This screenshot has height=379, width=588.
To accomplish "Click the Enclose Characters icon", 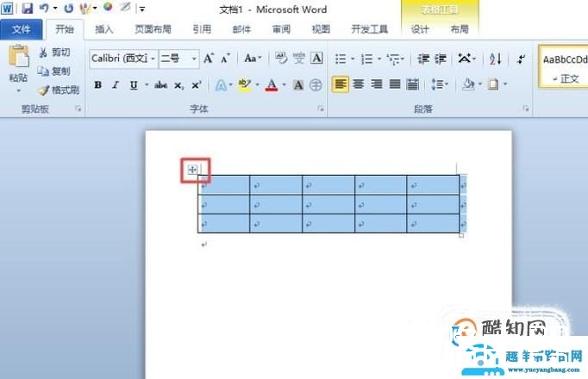I will (x=316, y=85).
